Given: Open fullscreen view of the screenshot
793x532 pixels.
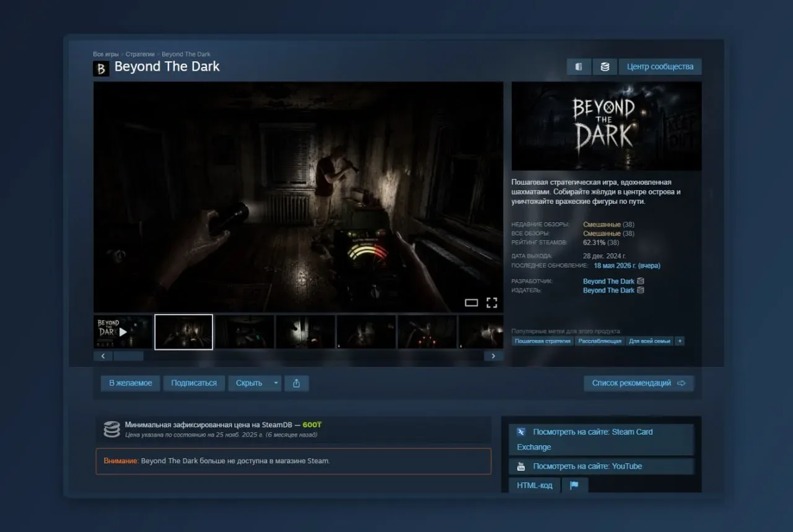Looking at the screenshot, I should tap(492, 303).
